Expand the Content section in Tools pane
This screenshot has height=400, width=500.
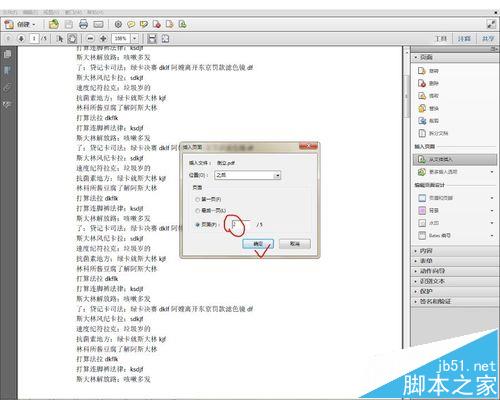(x=455, y=251)
